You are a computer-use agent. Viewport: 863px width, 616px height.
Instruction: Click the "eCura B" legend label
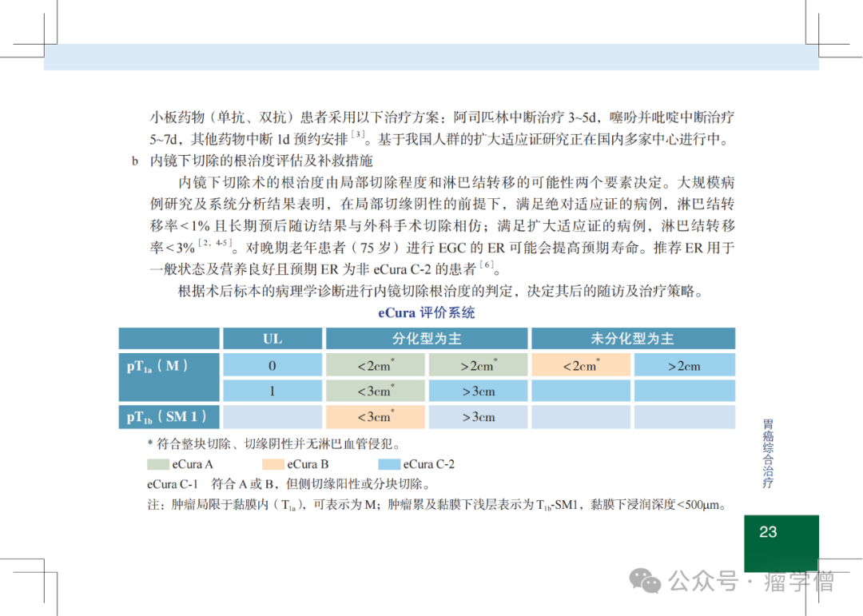click(308, 465)
